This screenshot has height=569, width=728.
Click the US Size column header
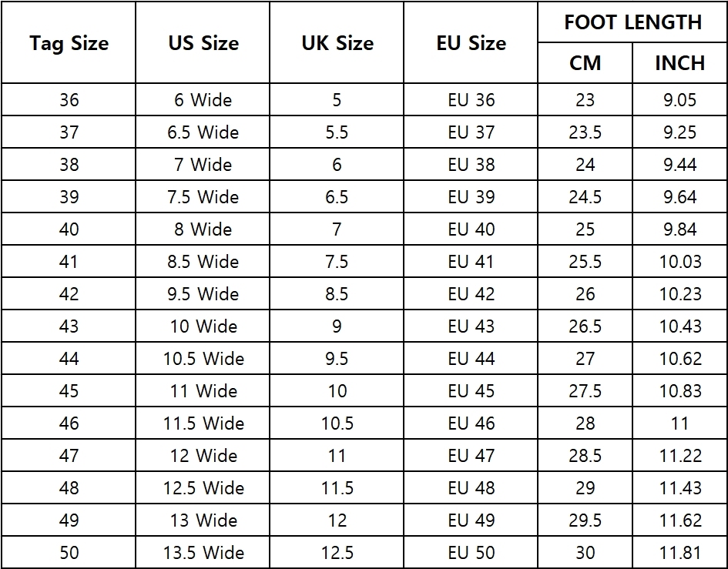(x=203, y=42)
